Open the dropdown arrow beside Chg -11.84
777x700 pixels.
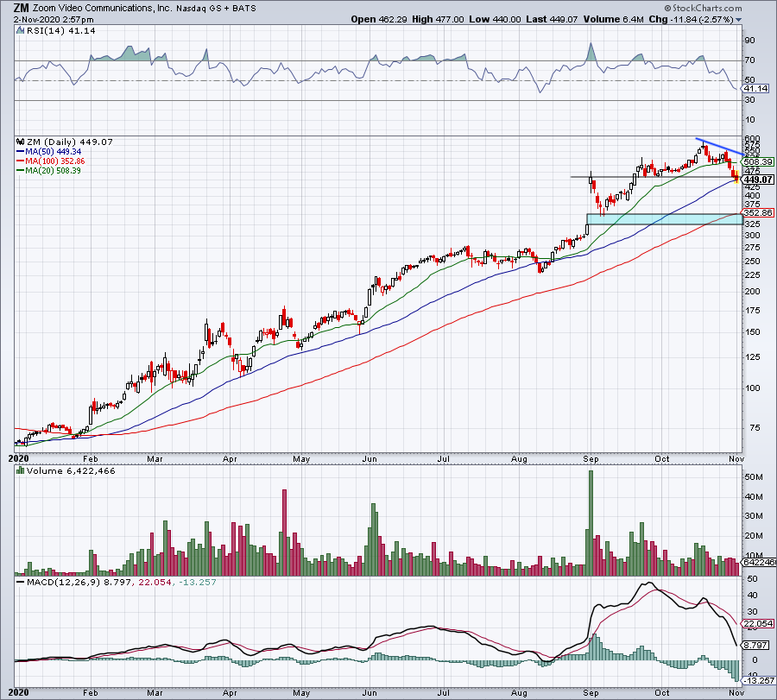pyautogui.click(x=739, y=20)
